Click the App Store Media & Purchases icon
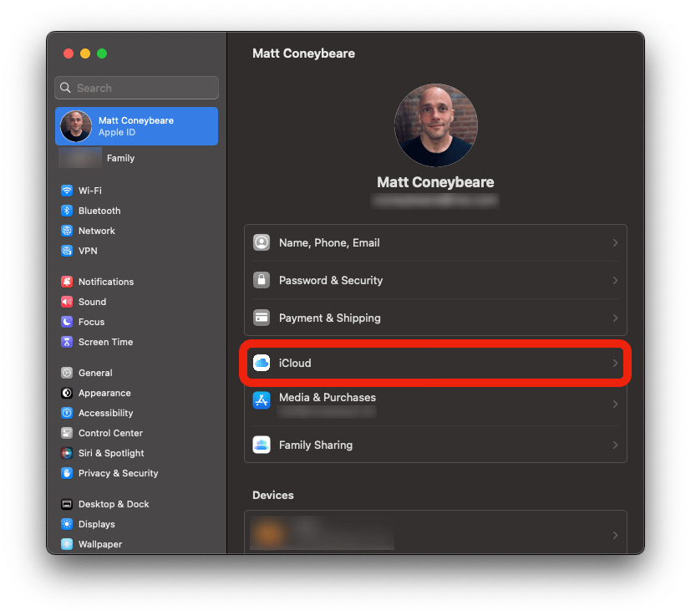The height and width of the screenshot is (616, 691). (262, 400)
